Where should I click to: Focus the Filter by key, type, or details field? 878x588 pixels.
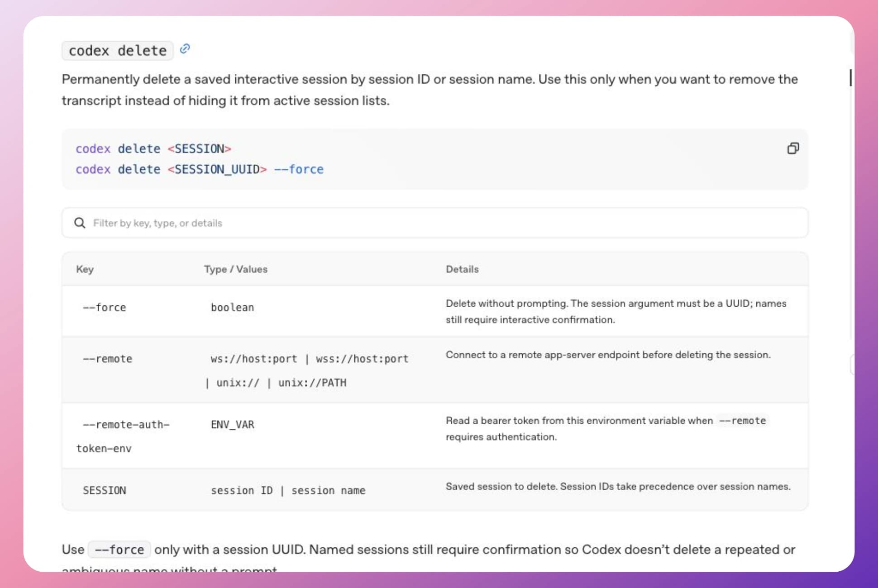[x=435, y=223]
